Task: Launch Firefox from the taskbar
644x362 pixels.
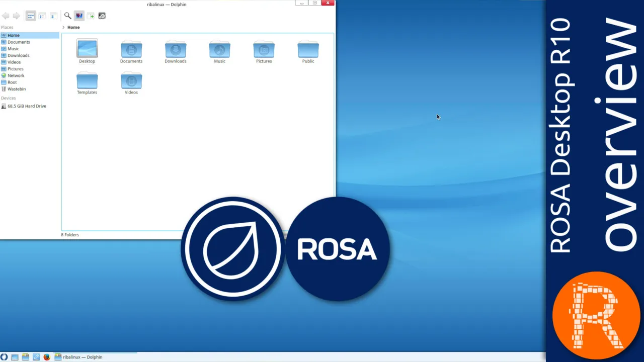Action: [x=47, y=357]
